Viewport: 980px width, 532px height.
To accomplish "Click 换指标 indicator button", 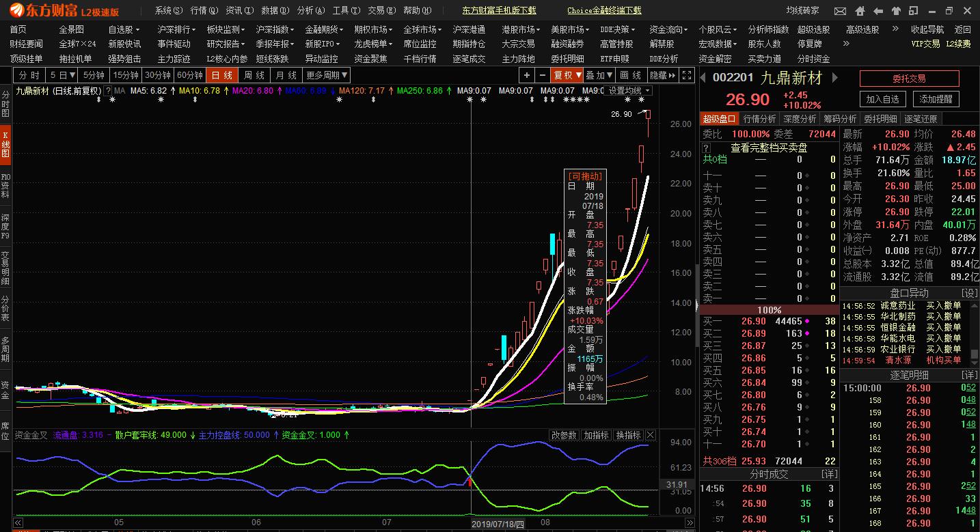I will pos(628,435).
